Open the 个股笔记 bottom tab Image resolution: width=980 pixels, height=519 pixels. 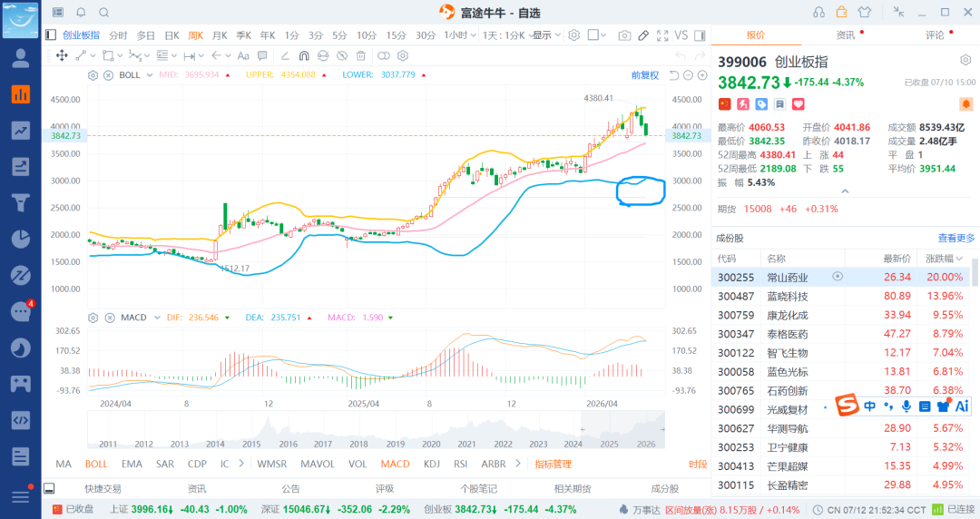pyautogui.click(x=479, y=488)
